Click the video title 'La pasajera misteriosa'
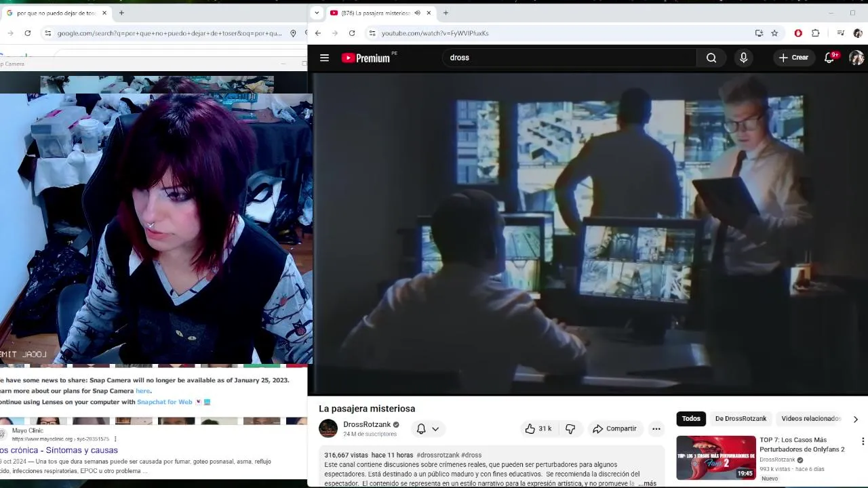 [367, 409]
